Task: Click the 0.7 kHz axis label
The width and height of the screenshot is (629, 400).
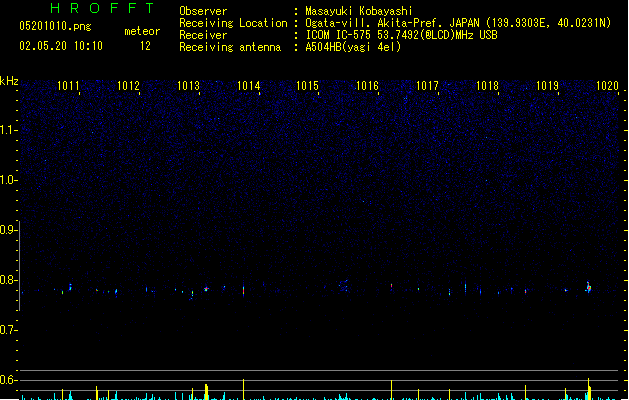Action: [x=8, y=330]
